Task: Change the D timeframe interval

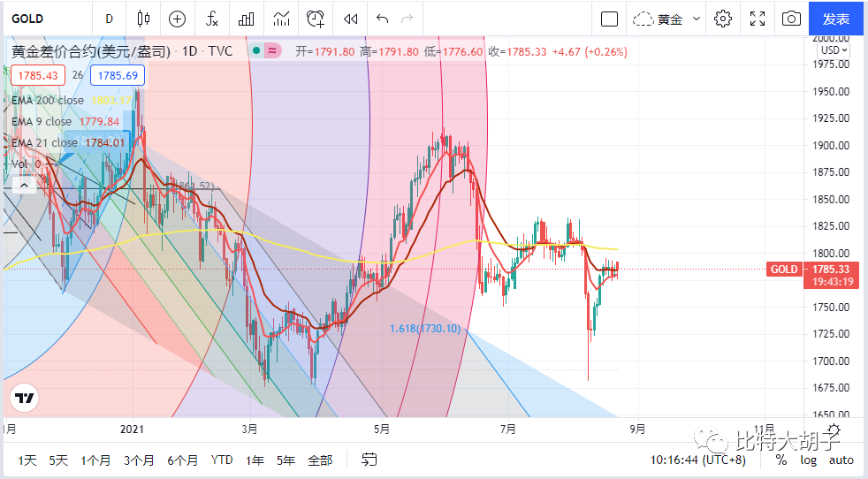Action: click(109, 19)
